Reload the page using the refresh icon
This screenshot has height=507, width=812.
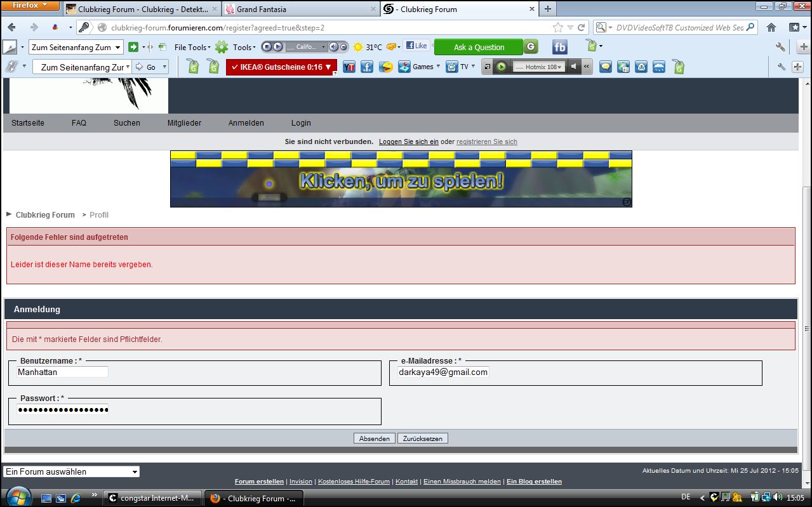tap(581, 27)
